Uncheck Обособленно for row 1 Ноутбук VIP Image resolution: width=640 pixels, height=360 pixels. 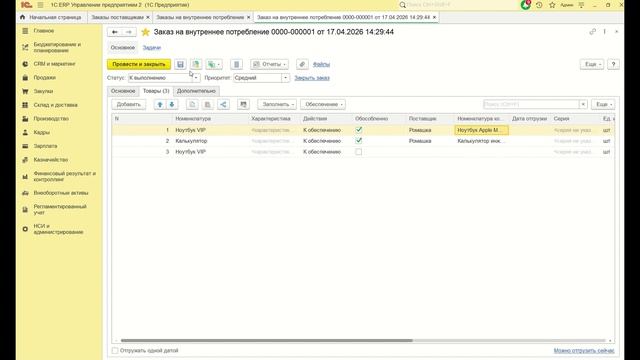coord(358,130)
